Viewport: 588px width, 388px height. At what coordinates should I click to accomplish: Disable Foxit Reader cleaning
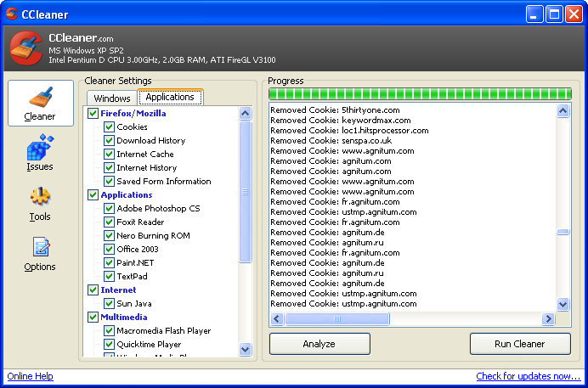click(x=109, y=222)
